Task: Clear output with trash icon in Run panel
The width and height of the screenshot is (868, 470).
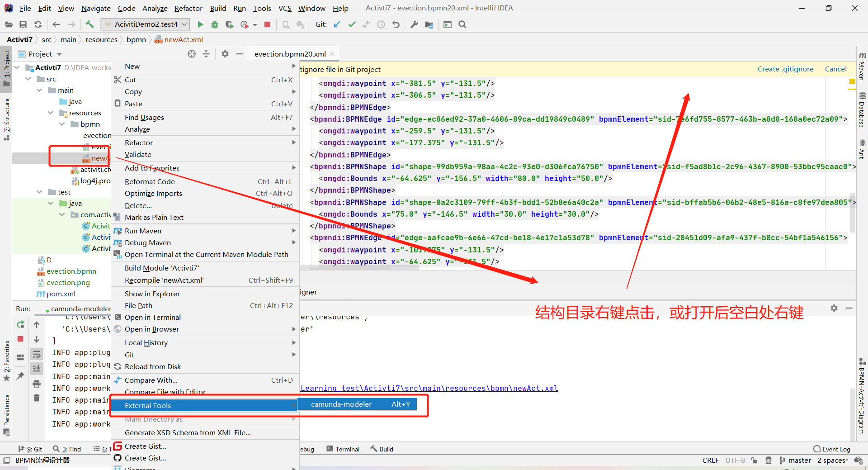Action: (37, 398)
